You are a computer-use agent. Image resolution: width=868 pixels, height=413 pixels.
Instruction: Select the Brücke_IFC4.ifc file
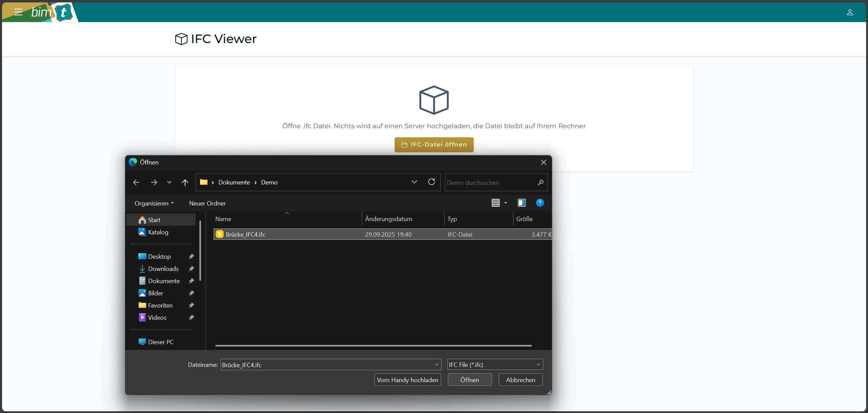pos(245,234)
